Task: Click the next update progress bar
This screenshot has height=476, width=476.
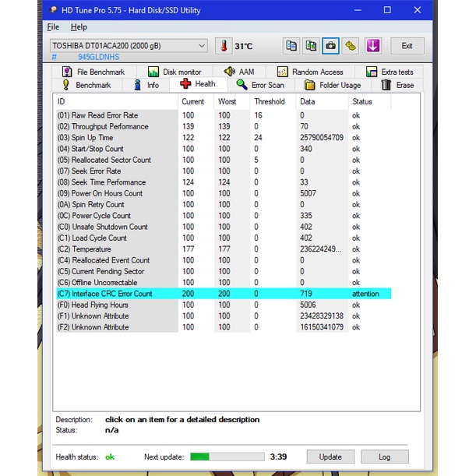Action: (x=225, y=457)
